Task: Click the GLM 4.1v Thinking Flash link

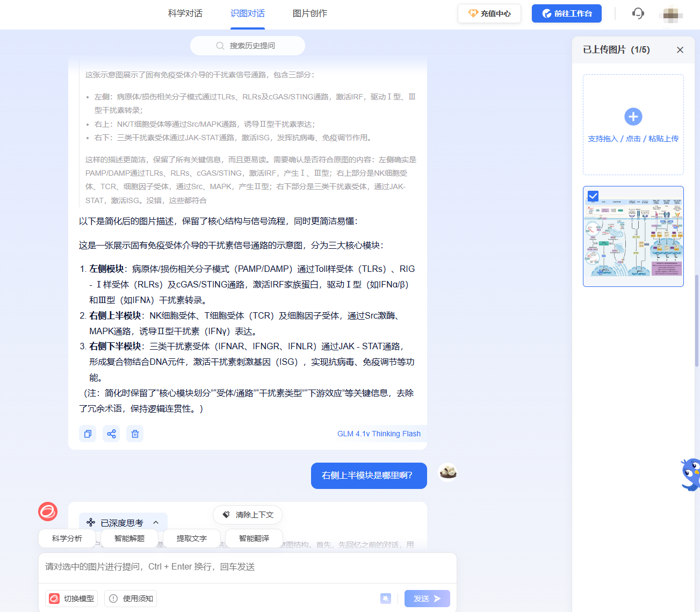Action: click(x=379, y=434)
